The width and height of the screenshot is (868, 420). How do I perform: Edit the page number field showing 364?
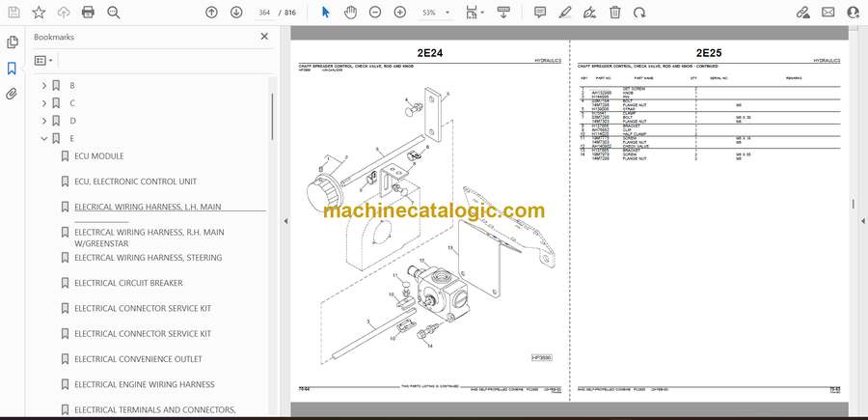264,13
